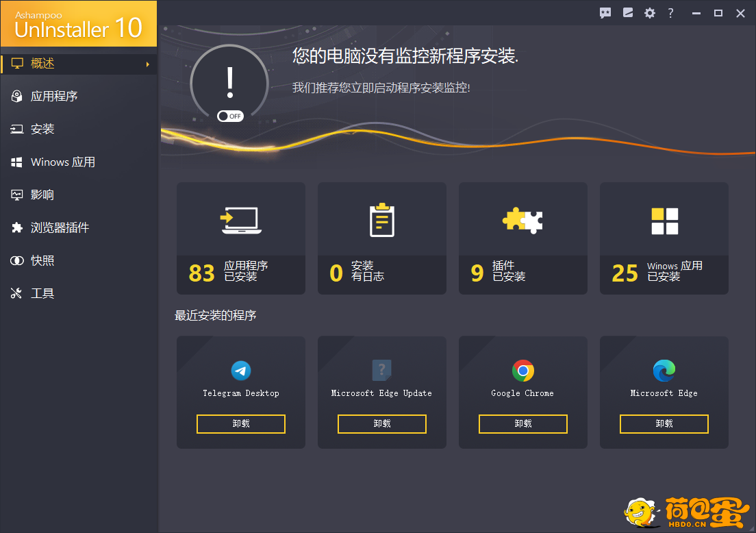Click the 您的电脑没有监控新程序安装 headline
This screenshot has width=756, height=533.
point(405,56)
